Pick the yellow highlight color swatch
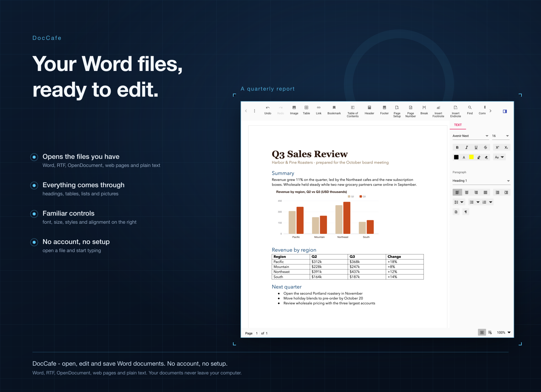The height and width of the screenshot is (392, 541). 471,157
